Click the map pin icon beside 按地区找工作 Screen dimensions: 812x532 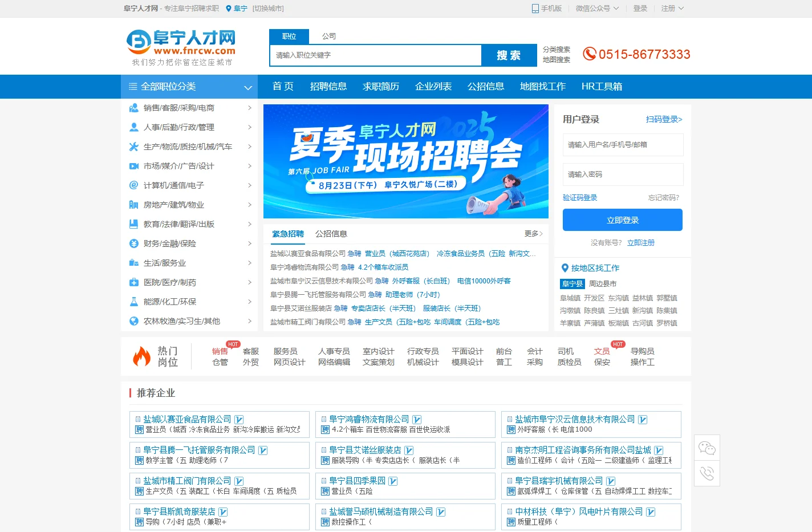click(x=565, y=268)
